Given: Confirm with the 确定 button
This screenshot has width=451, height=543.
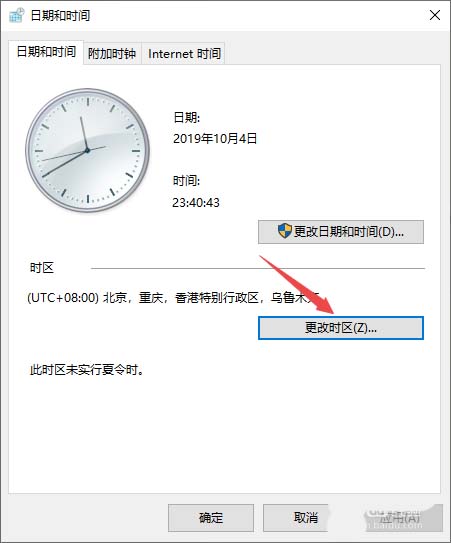Looking at the screenshot, I should click(x=211, y=518).
